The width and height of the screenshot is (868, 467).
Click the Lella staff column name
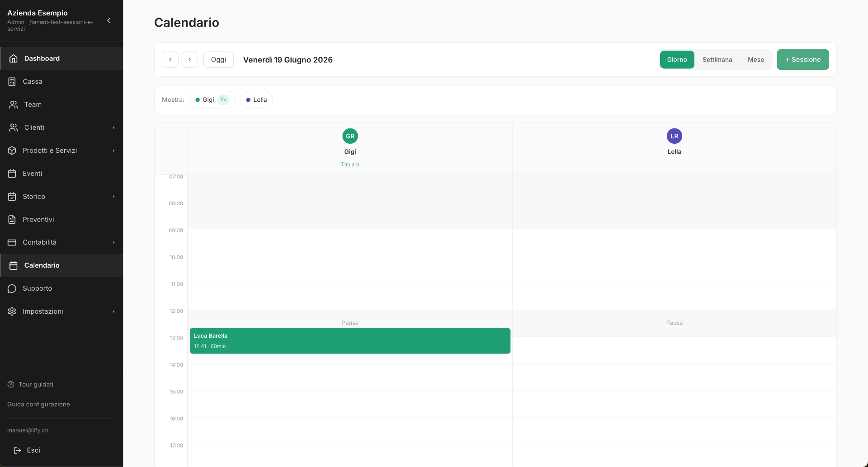click(x=675, y=152)
